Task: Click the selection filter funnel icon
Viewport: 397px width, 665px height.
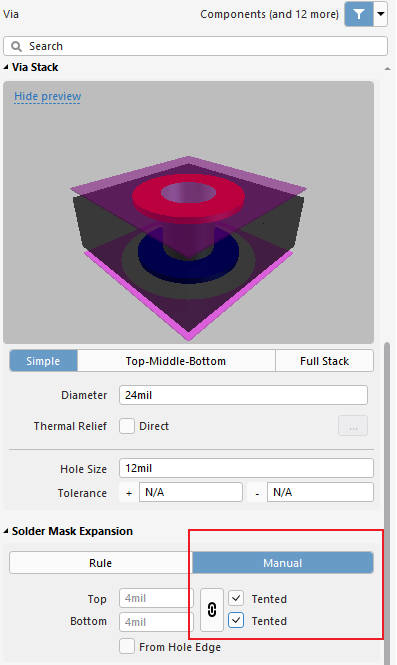Action: (x=359, y=14)
